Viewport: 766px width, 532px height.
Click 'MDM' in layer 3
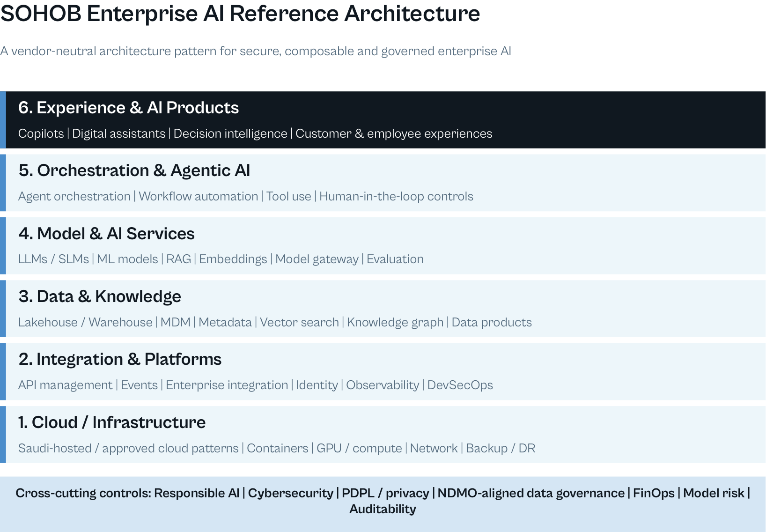click(x=176, y=323)
